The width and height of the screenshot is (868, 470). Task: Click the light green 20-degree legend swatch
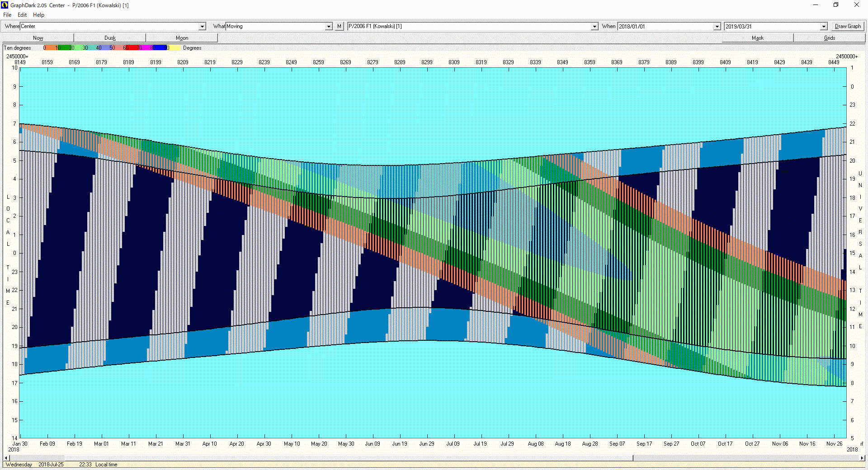point(77,48)
